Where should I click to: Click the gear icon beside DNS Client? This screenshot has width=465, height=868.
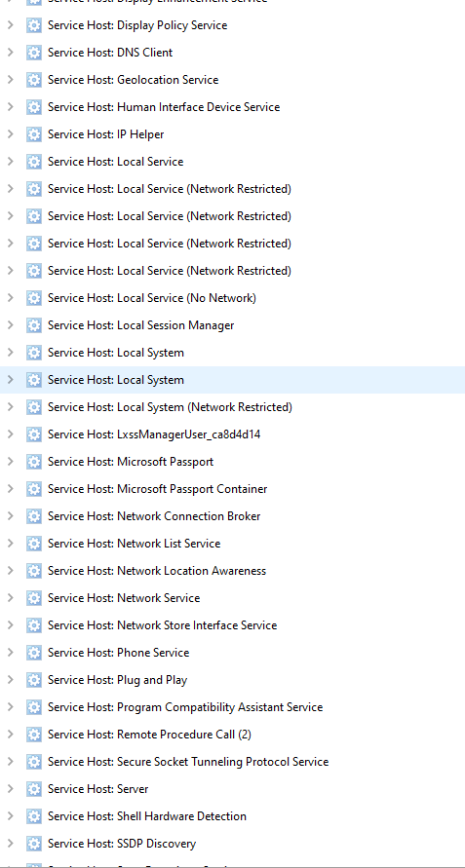point(34,53)
